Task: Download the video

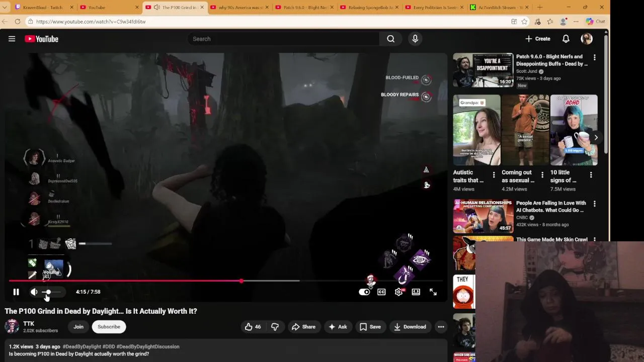Action: [410, 327]
